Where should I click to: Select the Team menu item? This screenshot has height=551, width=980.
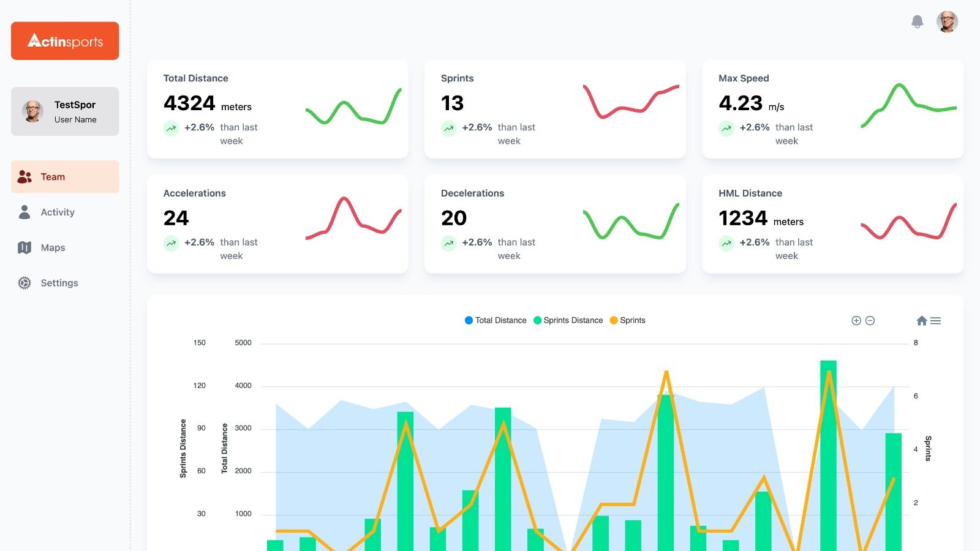point(65,177)
